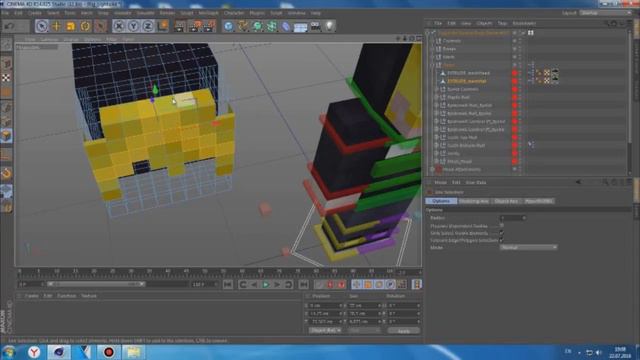Open material manager Create menu
The height and width of the screenshot is (360, 640).
31,296
